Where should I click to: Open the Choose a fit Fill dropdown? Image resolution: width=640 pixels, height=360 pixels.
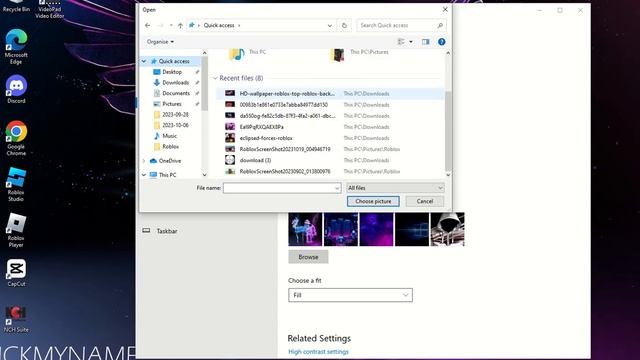(350, 295)
